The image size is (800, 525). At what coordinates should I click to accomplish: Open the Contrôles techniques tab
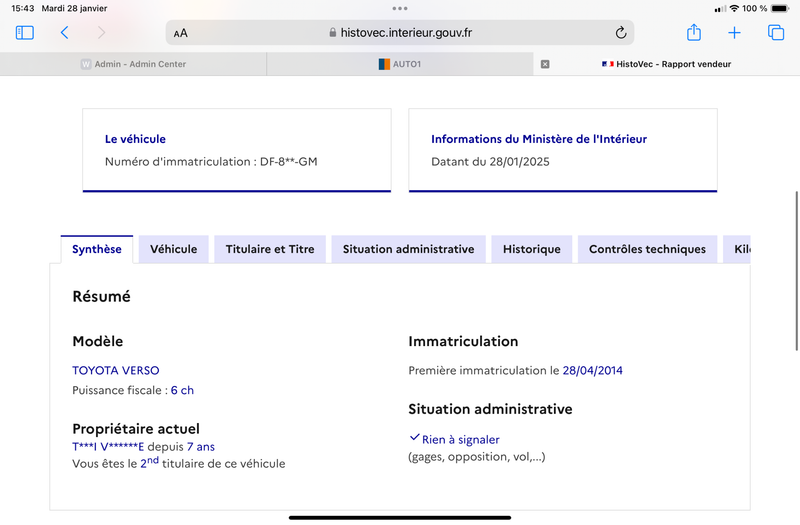click(647, 249)
